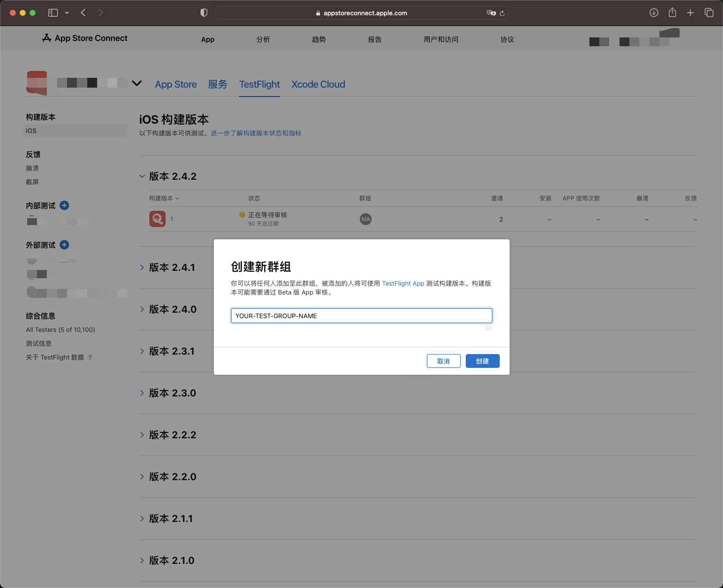Open a new tab
Screen dimensions: 723x588
(x=690, y=13)
